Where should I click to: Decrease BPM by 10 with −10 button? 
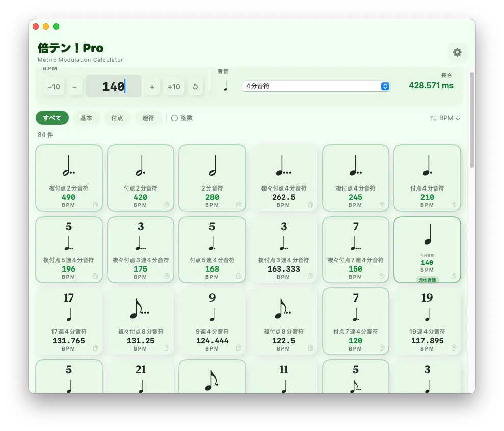(54, 87)
